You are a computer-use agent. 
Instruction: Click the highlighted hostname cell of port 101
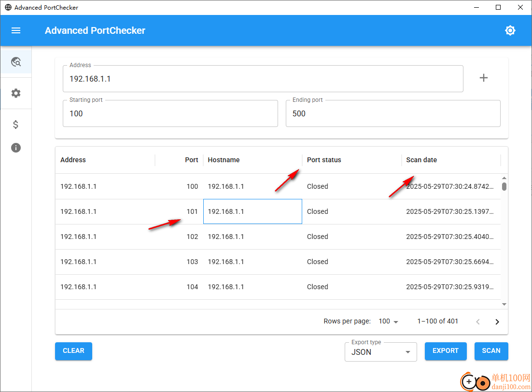(252, 211)
